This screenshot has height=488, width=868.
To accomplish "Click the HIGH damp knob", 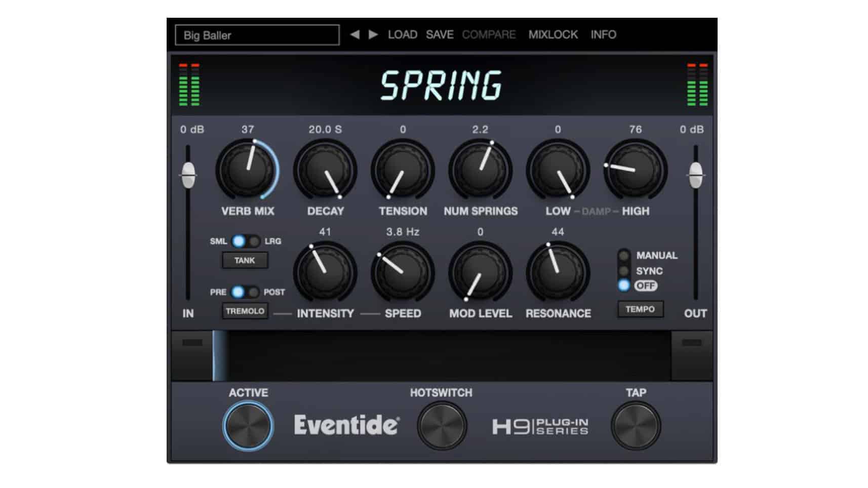I will point(635,170).
